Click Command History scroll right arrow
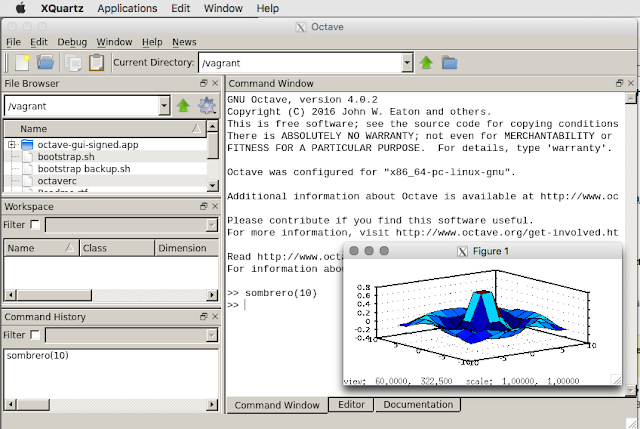This screenshot has height=429, width=640. (x=212, y=405)
